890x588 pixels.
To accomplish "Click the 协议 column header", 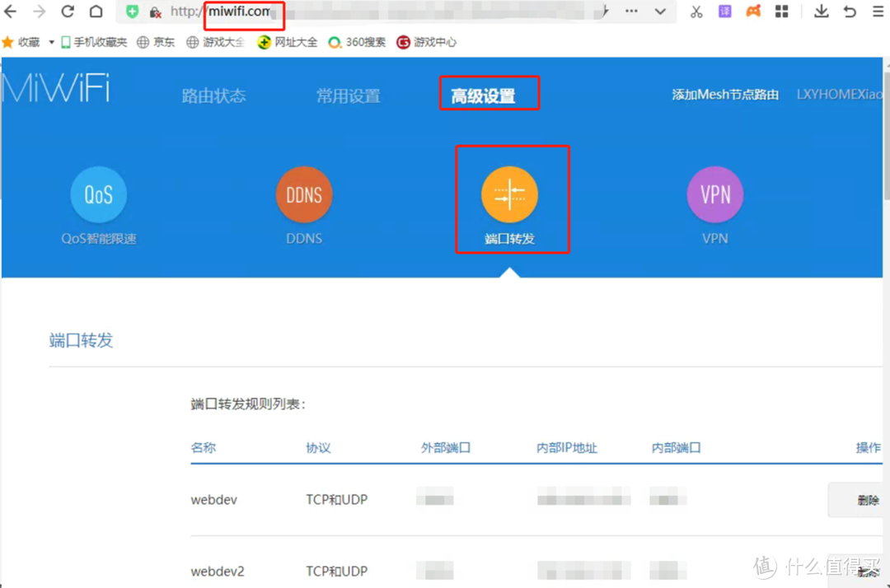I will coord(318,447).
